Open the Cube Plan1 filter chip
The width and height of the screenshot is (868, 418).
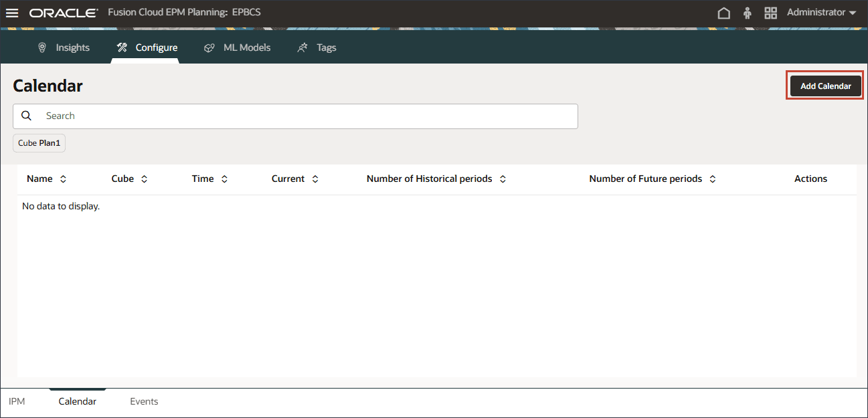click(39, 143)
